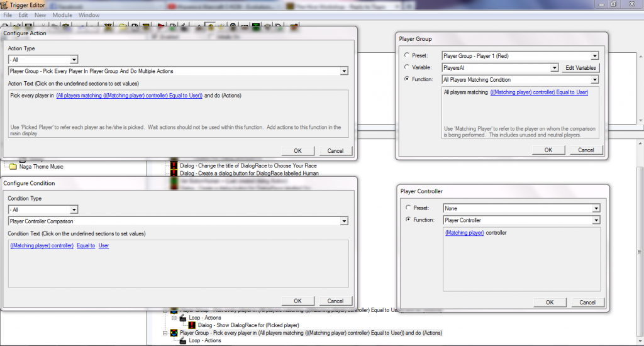The image size is (644, 346).
Task: Open the Module menu
Action: coord(62,15)
